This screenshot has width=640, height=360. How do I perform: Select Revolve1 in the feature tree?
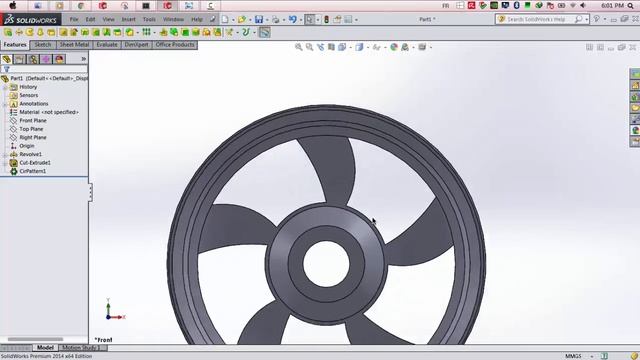[30, 154]
